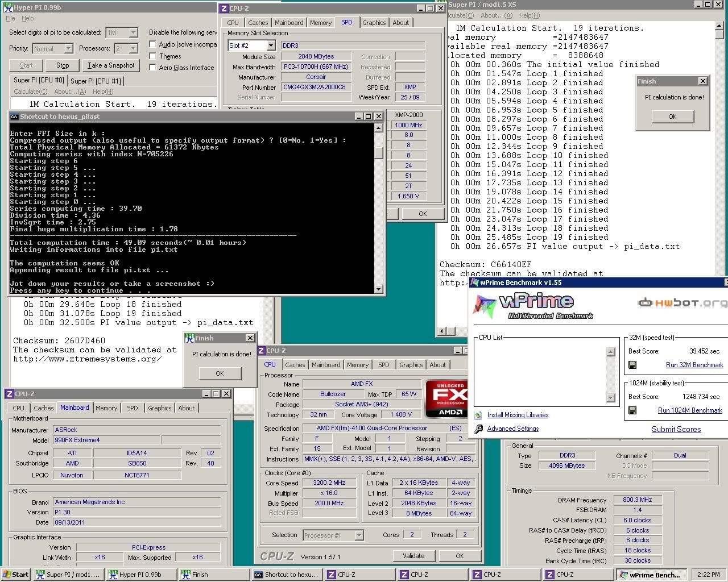The image size is (728, 582).
Task: Click the save icon beside Run 32M Benchmark
Action: pyautogui.click(x=632, y=365)
